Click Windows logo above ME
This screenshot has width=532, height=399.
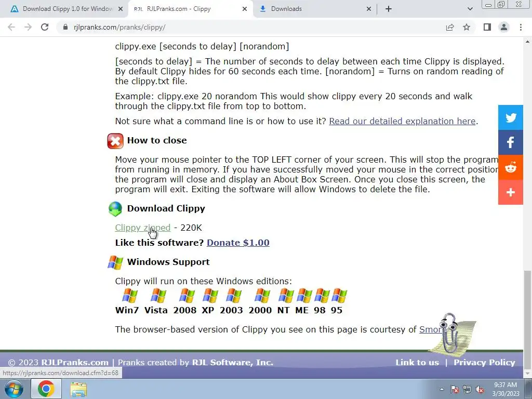pyautogui.click(x=304, y=296)
